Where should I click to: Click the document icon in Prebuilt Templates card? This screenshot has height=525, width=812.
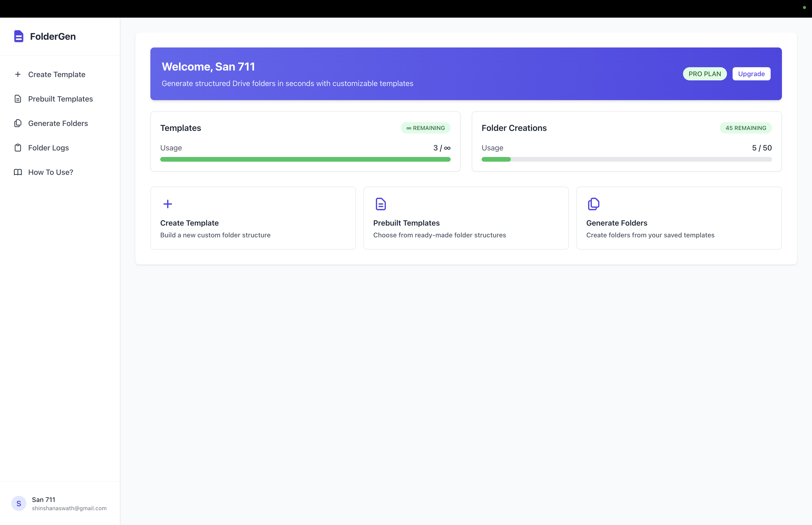380,204
